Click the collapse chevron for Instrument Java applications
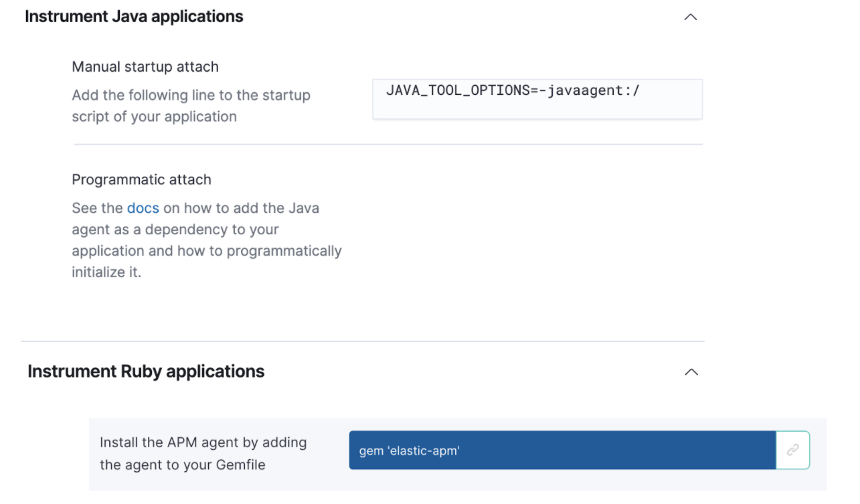This screenshot has width=860, height=504. tap(690, 16)
